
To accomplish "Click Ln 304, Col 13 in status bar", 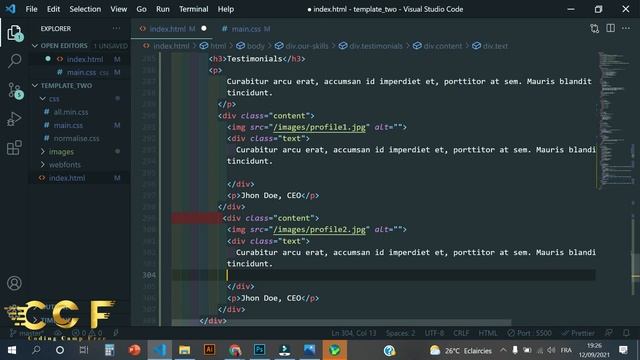I will coord(353,333).
